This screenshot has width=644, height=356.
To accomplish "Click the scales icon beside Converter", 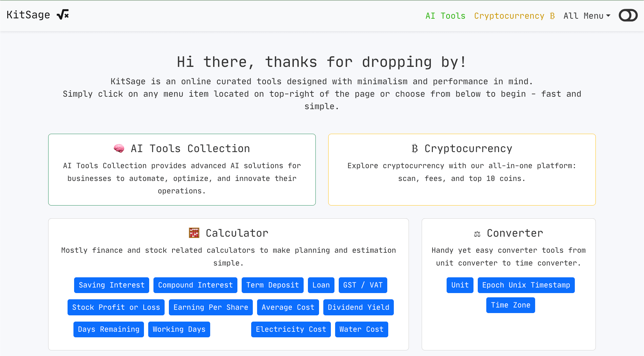I will [477, 234].
